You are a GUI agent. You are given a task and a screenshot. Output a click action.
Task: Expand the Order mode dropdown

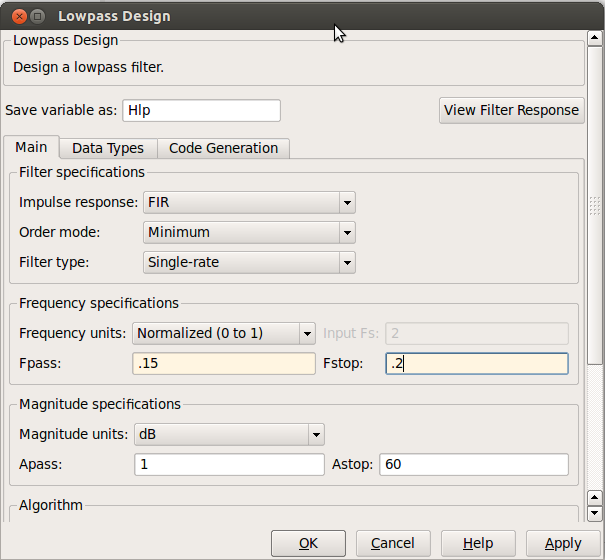point(249,232)
